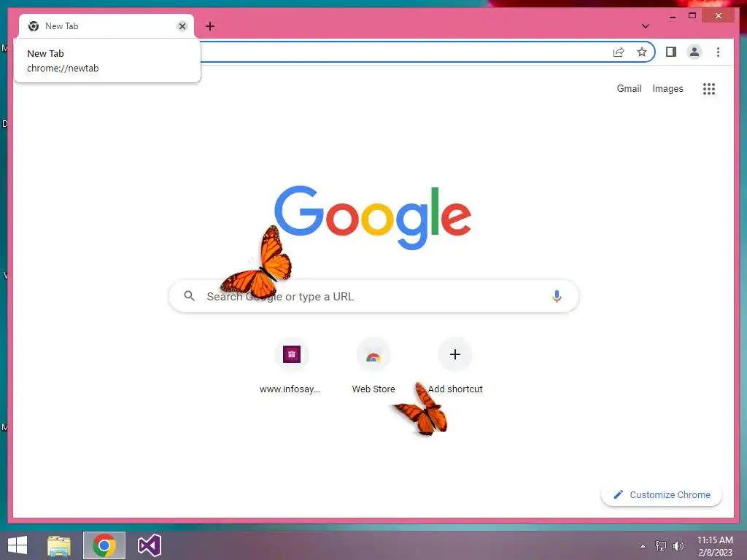Open Chrome's three-dot menu
747x560 pixels.
tap(718, 52)
